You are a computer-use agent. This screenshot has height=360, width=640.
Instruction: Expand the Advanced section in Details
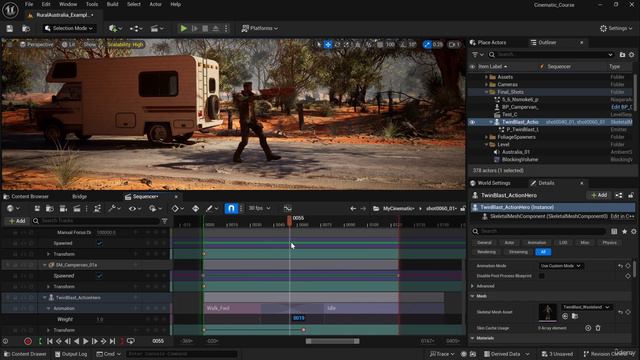tap(473, 286)
